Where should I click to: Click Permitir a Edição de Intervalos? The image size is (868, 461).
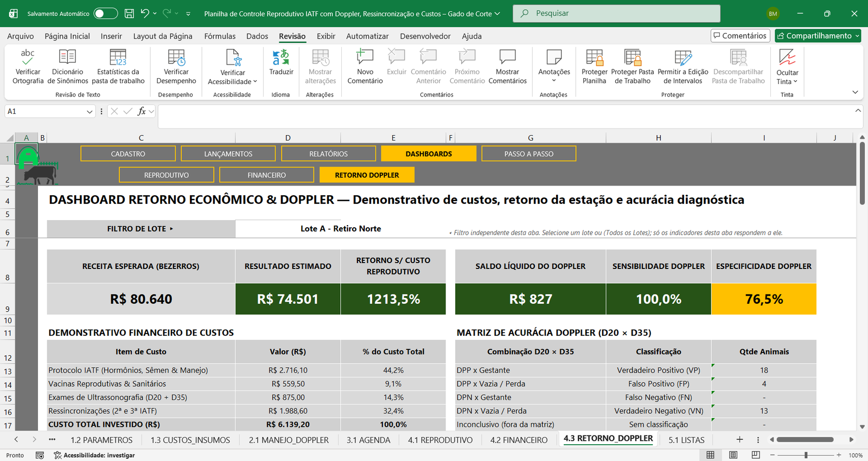(682, 66)
